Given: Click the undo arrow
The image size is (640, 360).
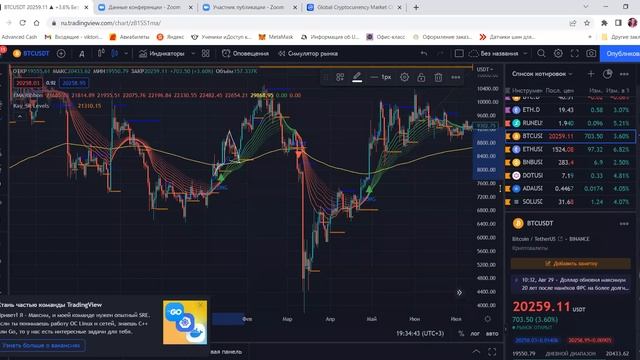Looking at the screenshot, I should click(x=424, y=53).
